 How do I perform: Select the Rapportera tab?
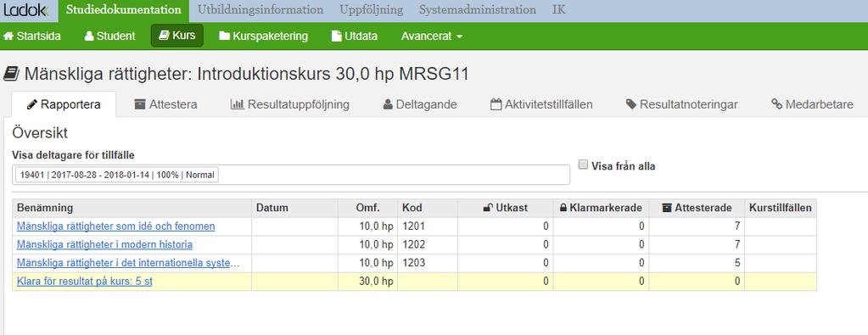pos(64,104)
